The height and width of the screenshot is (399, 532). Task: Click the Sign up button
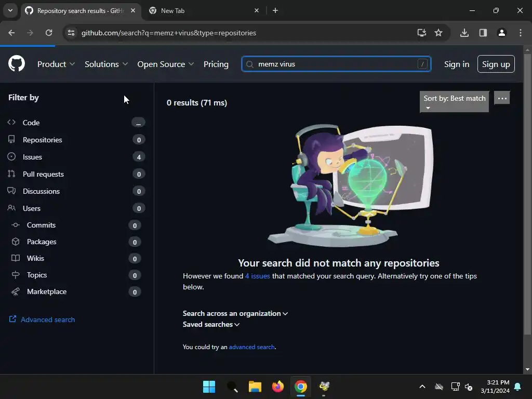point(496,64)
